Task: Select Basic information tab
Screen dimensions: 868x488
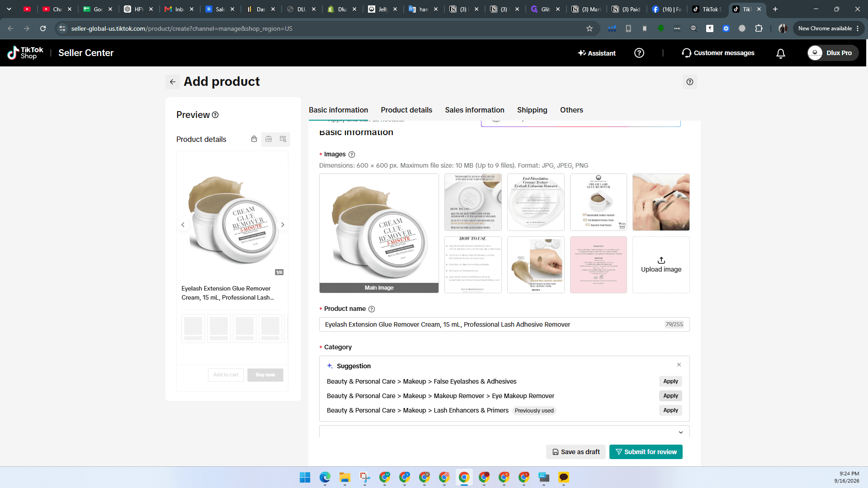Action: coord(338,110)
